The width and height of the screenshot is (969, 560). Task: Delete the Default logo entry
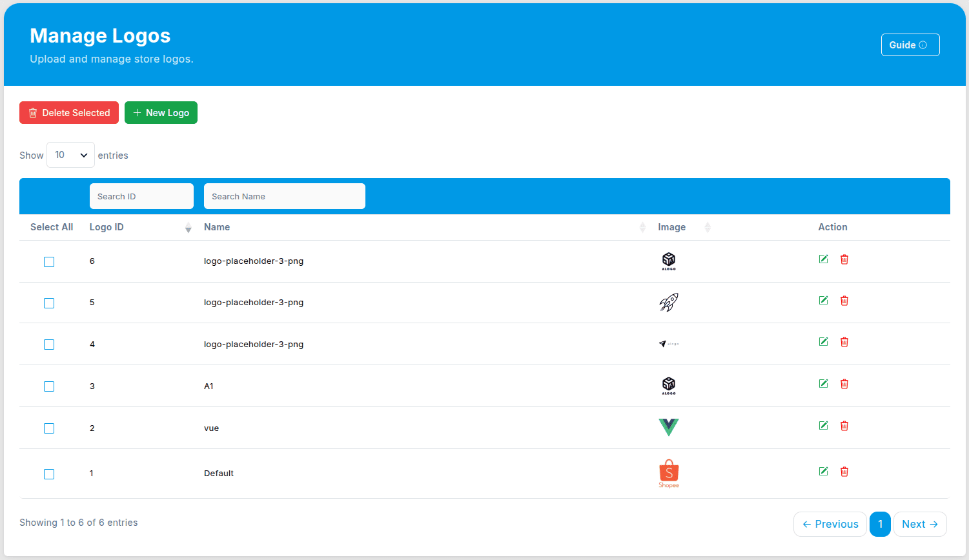844,472
